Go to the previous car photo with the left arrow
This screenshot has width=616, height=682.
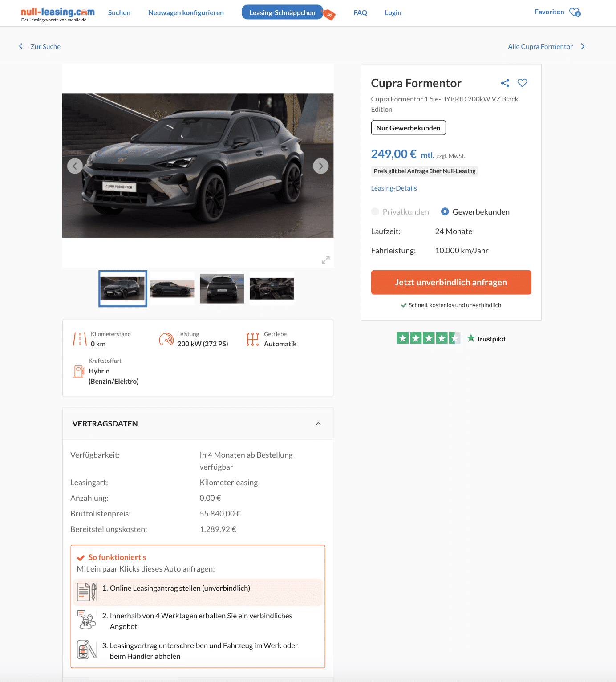(x=75, y=166)
